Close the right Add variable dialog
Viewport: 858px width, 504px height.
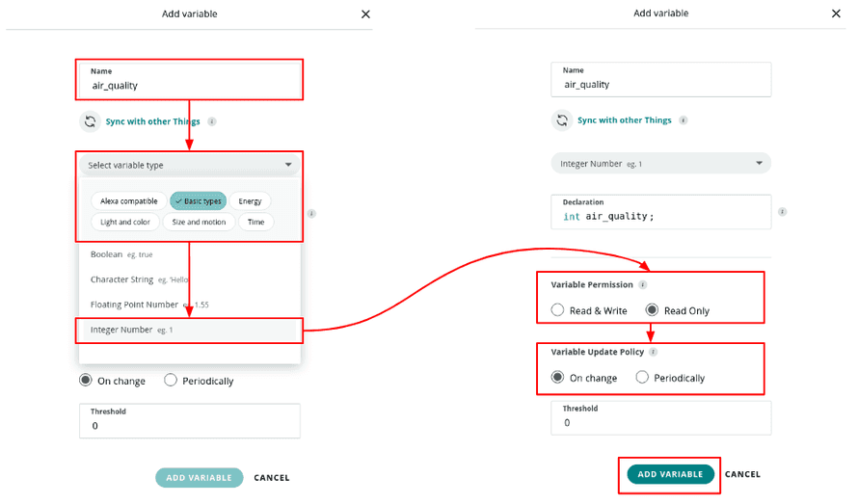837,13
